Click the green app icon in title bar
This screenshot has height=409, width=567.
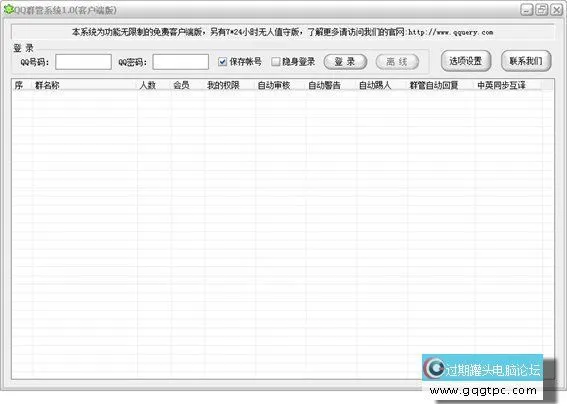8,10
